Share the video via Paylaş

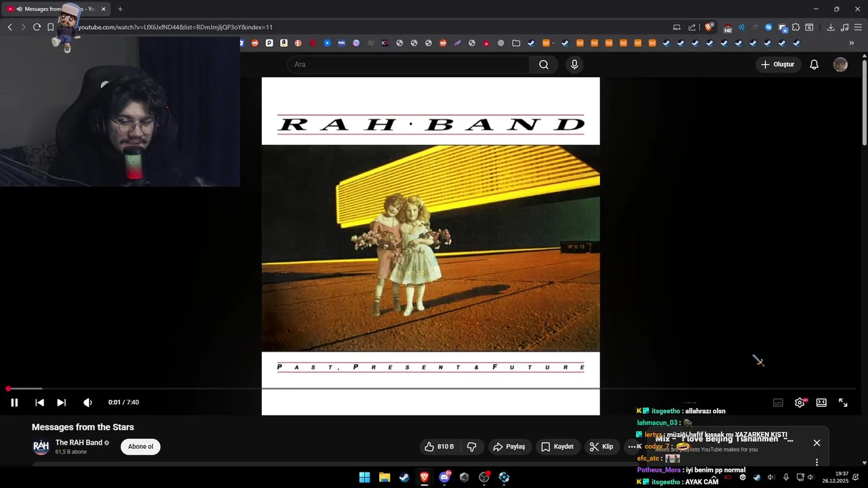510,447
